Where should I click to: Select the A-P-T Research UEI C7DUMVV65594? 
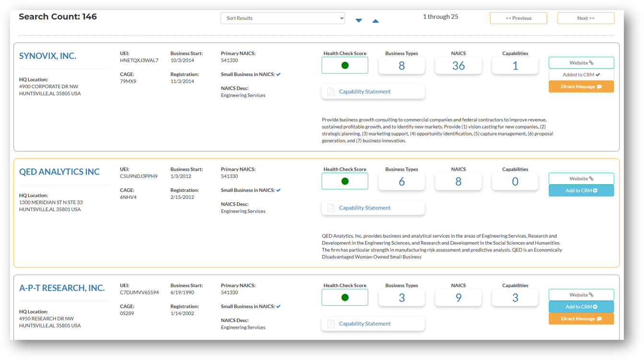pos(140,292)
